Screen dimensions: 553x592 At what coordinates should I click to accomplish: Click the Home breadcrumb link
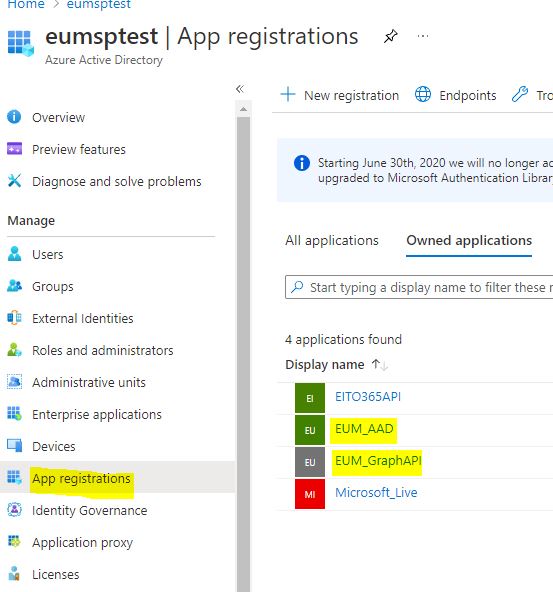(26, 4)
